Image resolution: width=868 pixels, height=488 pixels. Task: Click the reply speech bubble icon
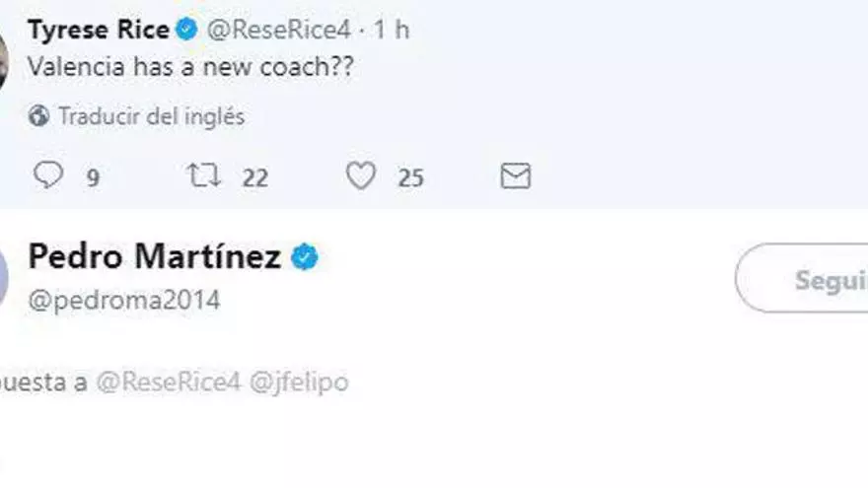click(x=48, y=175)
